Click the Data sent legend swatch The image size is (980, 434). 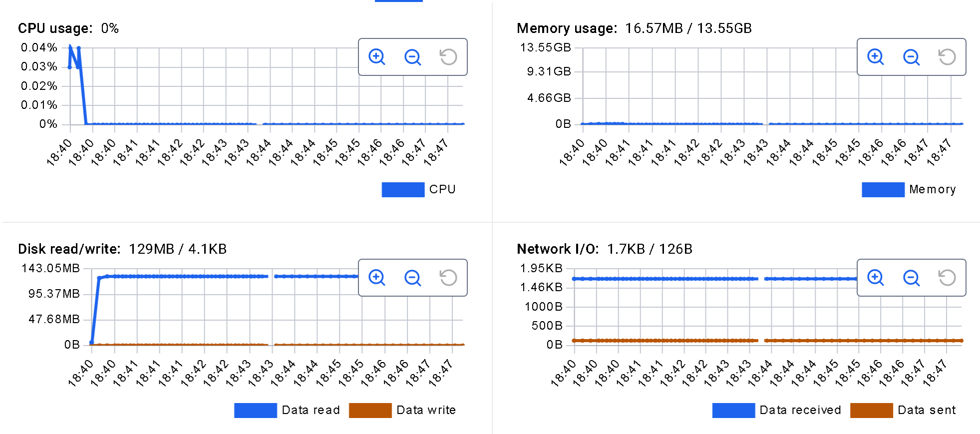tap(871, 411)
